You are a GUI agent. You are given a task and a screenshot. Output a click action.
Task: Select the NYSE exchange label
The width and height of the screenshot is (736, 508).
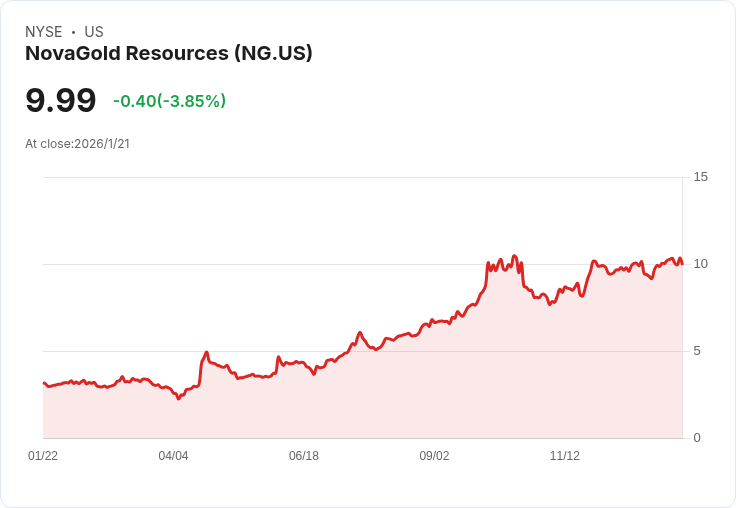[44, 32]
